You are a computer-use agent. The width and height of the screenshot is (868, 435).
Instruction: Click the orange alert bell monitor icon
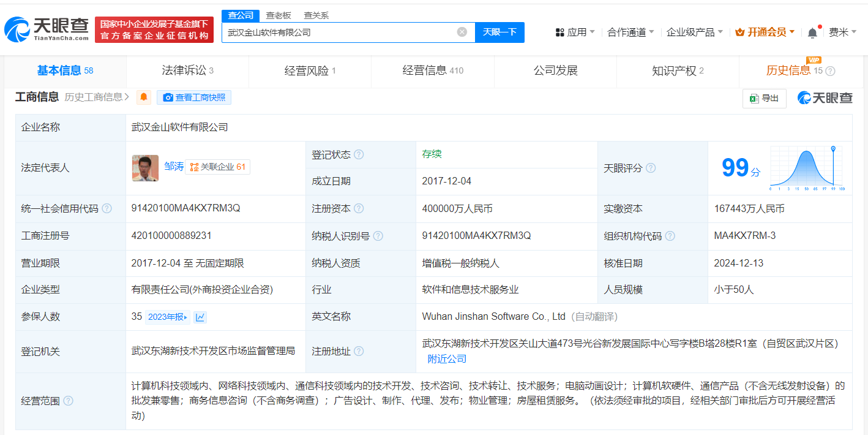144,97
